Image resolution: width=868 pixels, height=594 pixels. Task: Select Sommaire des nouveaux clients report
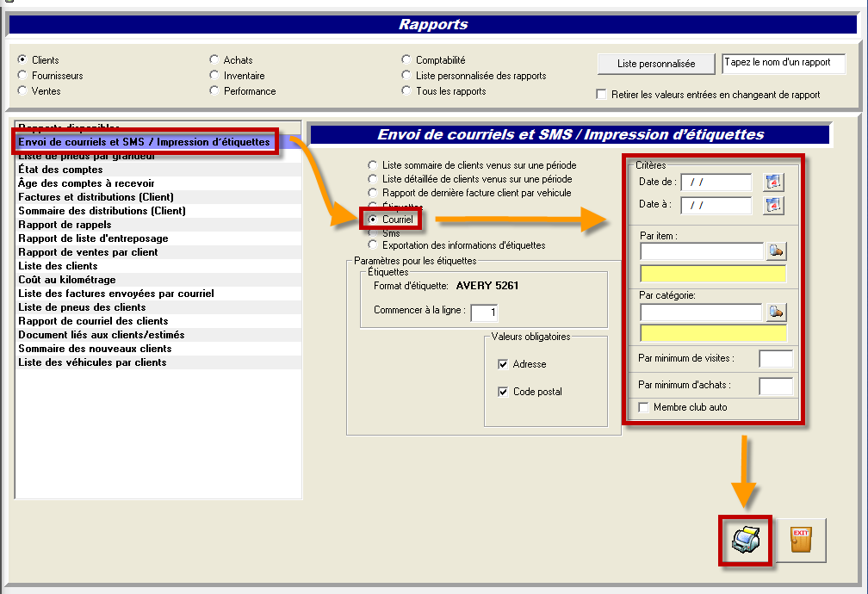[x=158, y=349]
